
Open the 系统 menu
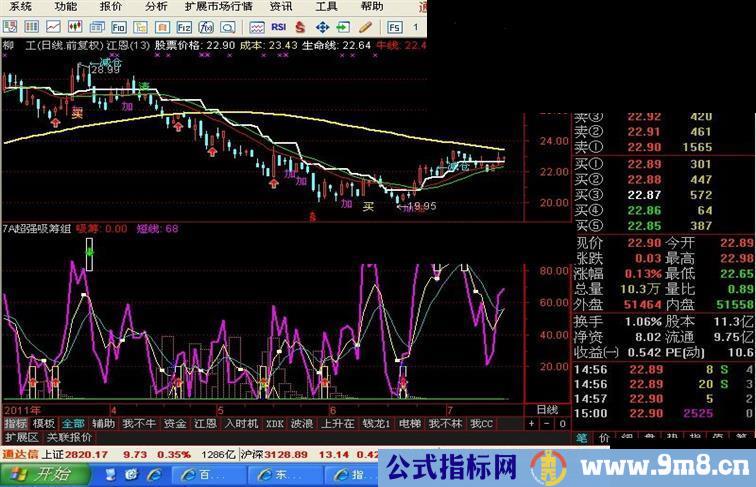20,6
